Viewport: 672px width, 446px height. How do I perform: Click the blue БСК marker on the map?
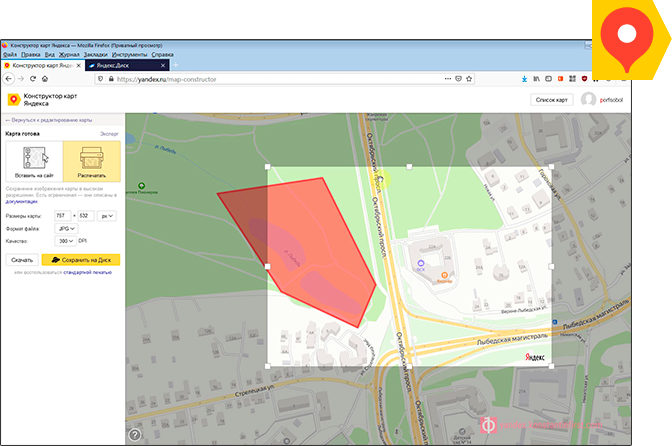(421, 263)
